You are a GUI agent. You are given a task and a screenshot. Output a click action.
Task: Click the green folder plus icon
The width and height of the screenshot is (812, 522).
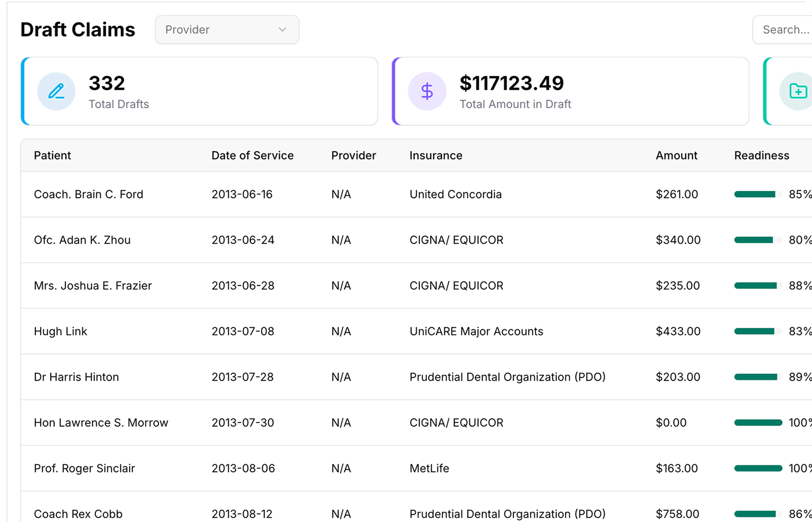pos(797,91)
